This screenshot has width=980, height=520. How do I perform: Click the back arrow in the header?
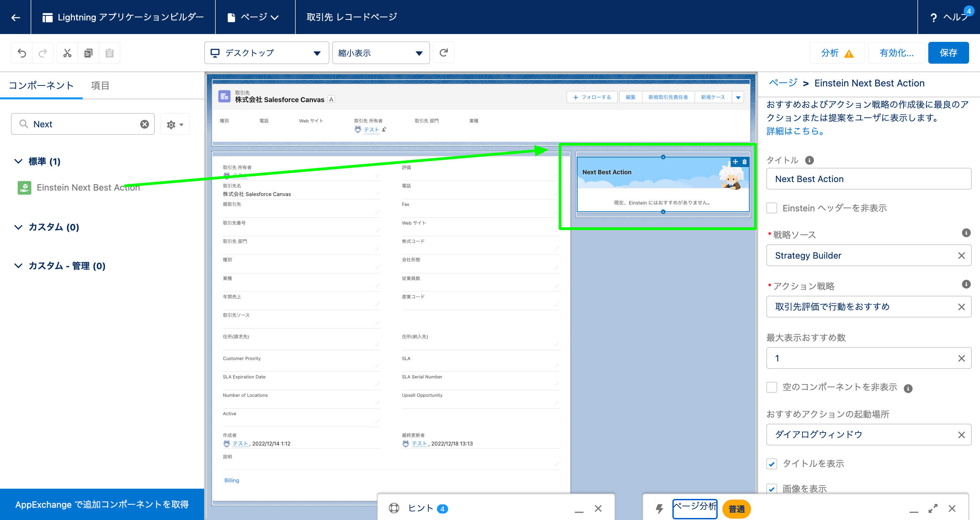click(16, 17)
